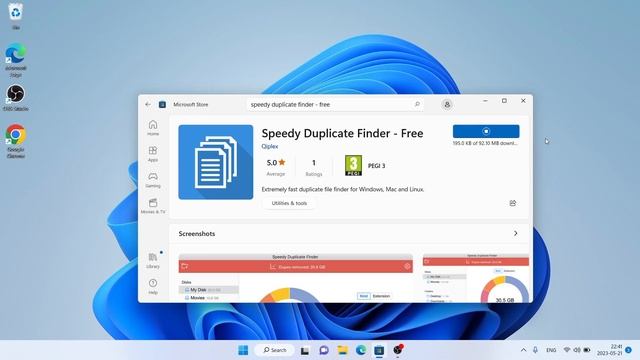Click the Utilities & tools category tag
The height and width of the screenshot is (360, 640).
289,203
